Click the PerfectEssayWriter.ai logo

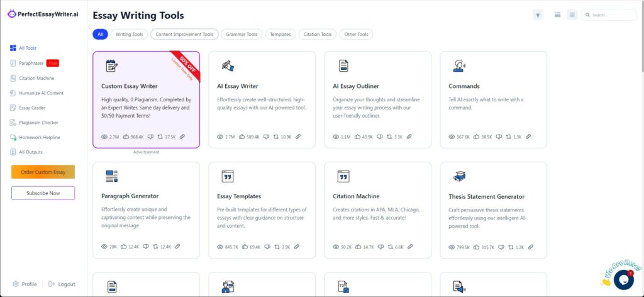click(43, 14)
